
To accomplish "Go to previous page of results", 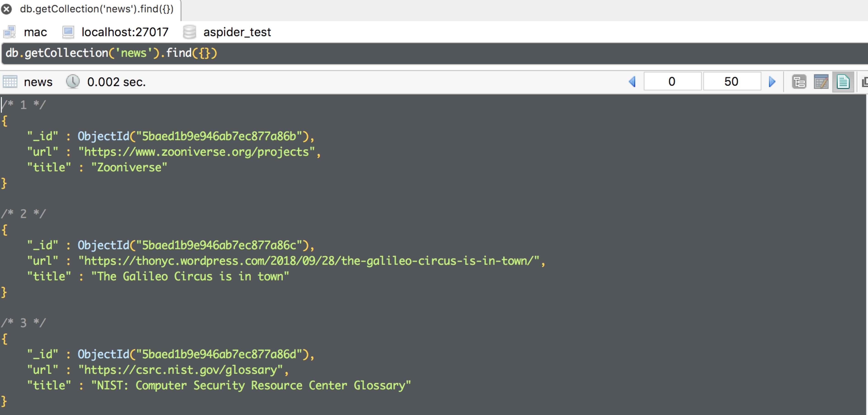I will click(632, 82).
